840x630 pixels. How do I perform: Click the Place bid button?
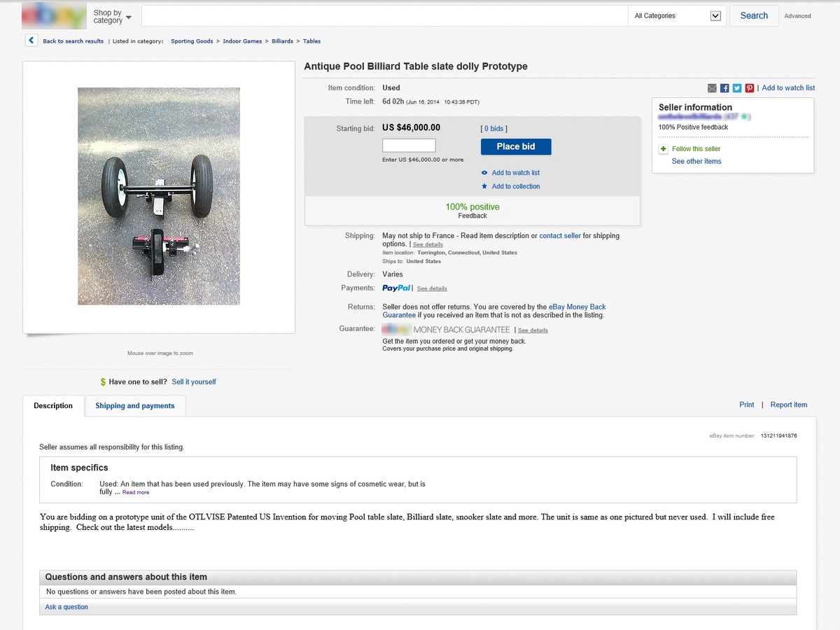[516, 146]
